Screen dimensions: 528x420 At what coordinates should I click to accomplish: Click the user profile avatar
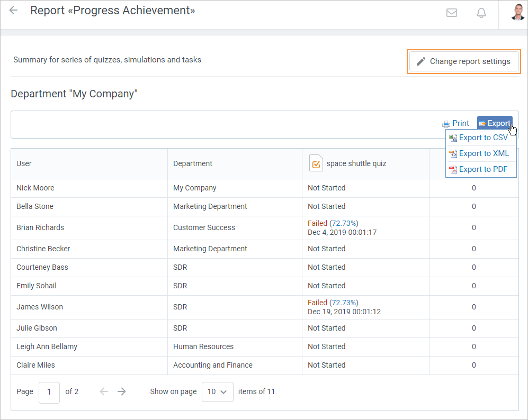[x=517, y=12]
